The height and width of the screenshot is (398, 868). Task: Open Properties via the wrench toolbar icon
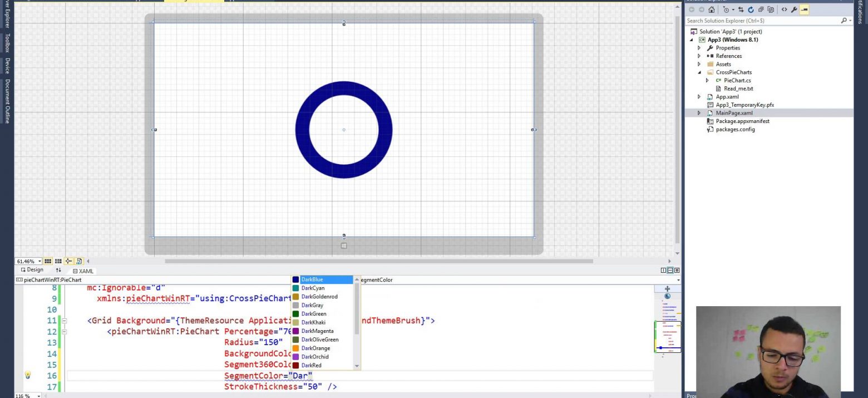point(794,9)
